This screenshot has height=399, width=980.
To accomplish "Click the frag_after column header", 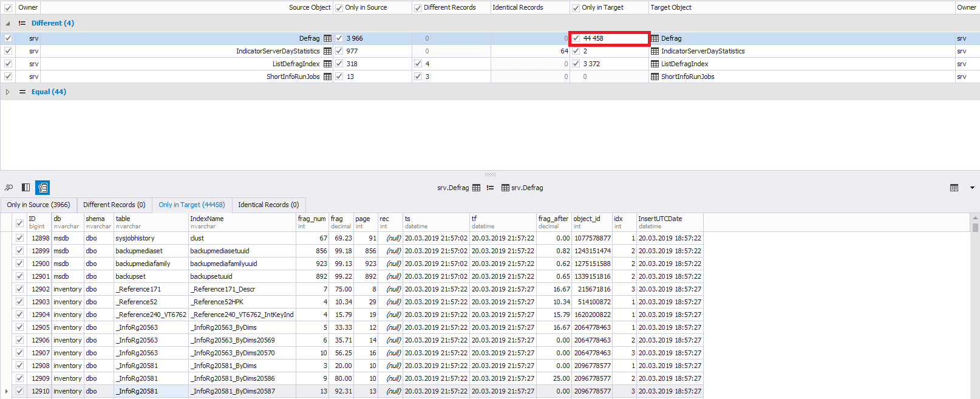I will [554, 222].
